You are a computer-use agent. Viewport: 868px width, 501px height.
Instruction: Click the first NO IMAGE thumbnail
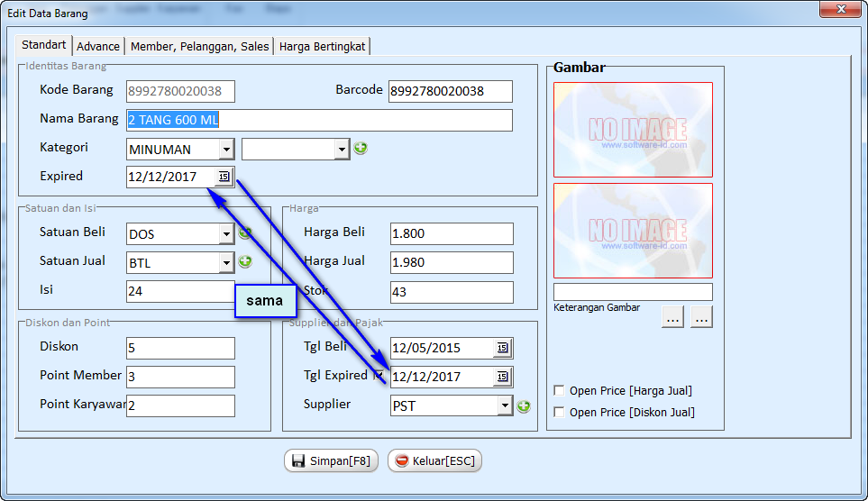633,130
